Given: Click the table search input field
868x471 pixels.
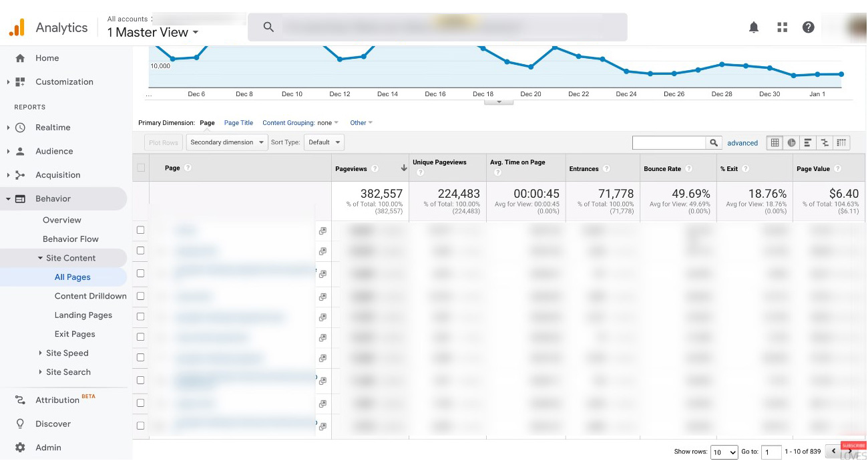Looking at the screenshot, I should 669,143.
